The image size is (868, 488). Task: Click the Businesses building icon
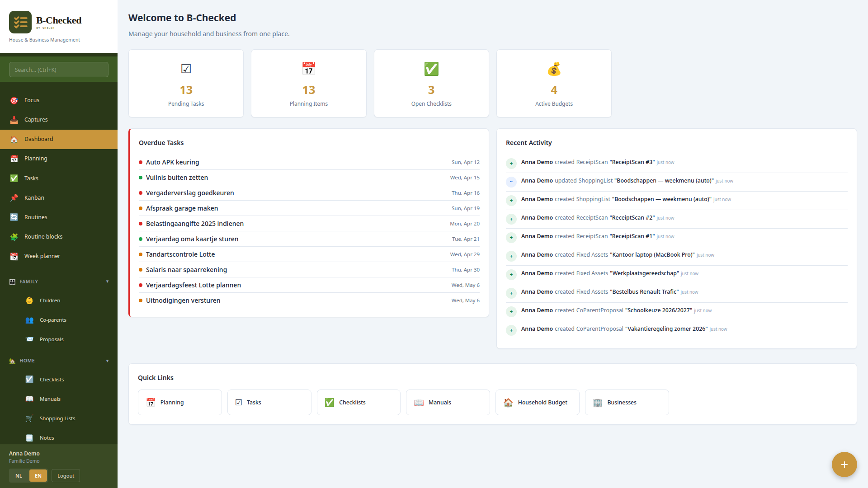tap(598, 403)
